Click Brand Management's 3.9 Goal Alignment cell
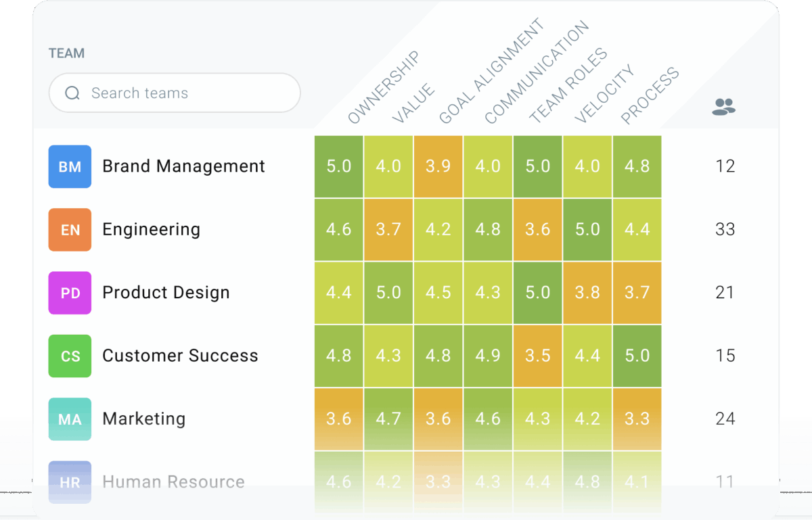The image size is (812, 520). pos(438,166)
